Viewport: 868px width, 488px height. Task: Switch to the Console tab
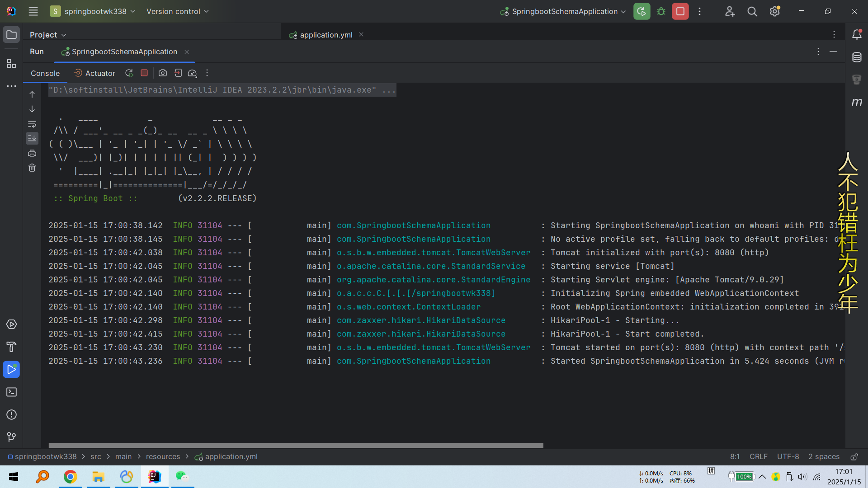pos(45,73)
